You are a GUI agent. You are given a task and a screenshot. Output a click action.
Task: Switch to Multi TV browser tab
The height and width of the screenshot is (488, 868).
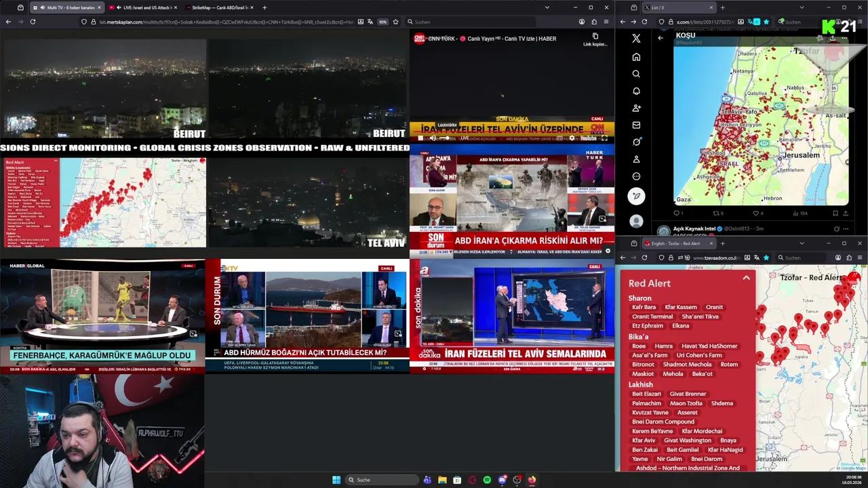[66, 7]
